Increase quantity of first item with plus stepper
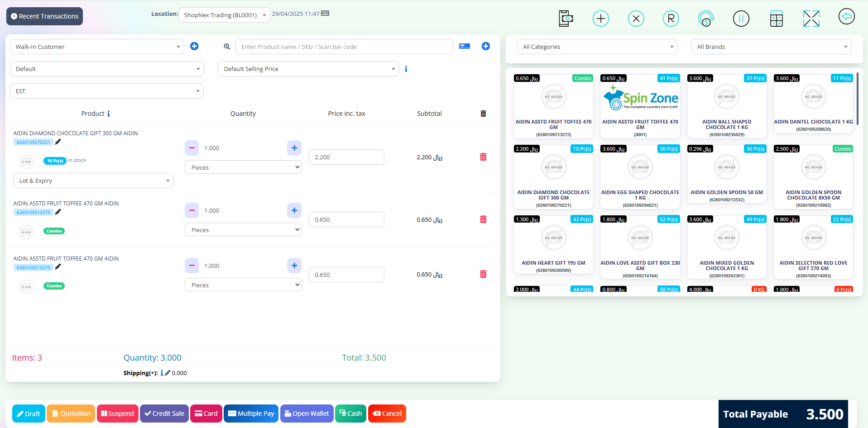 [294, 148]
